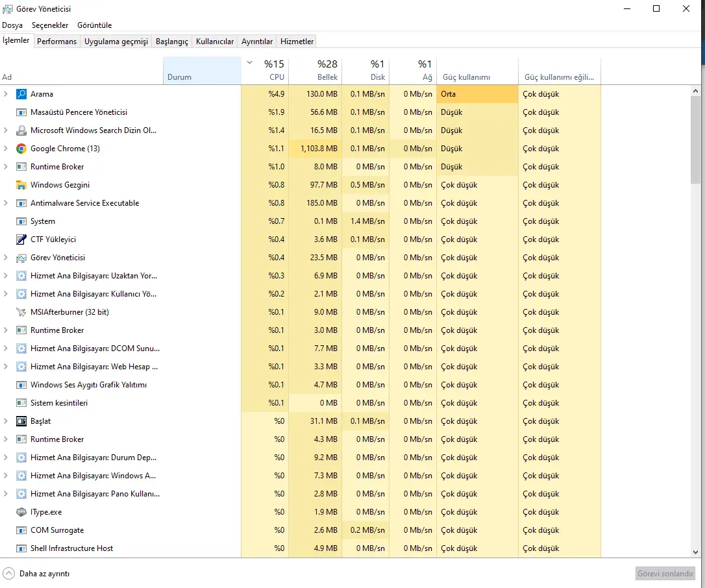705x588 pixels.
Task: Click the COM Surrogate icon
Action: [x=21, y=530]
